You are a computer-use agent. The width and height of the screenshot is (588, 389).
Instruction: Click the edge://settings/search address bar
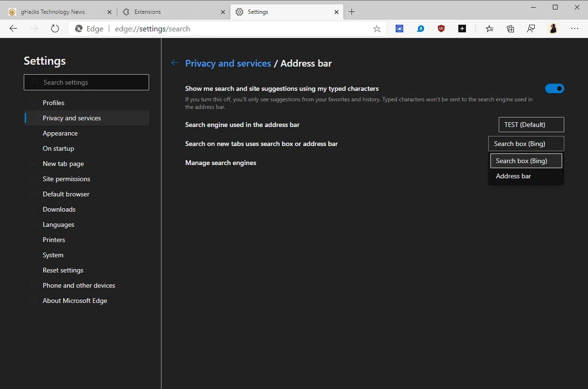(x=228, y=29)
